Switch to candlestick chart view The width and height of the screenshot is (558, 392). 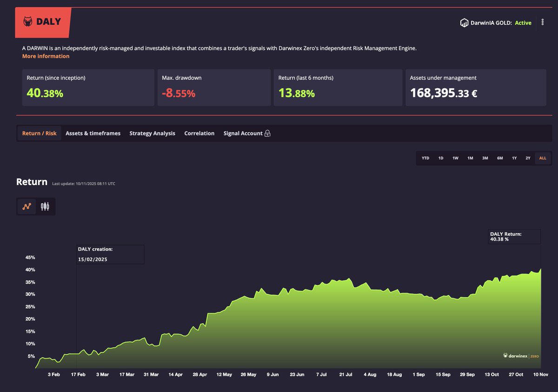[x=45, y=206]
